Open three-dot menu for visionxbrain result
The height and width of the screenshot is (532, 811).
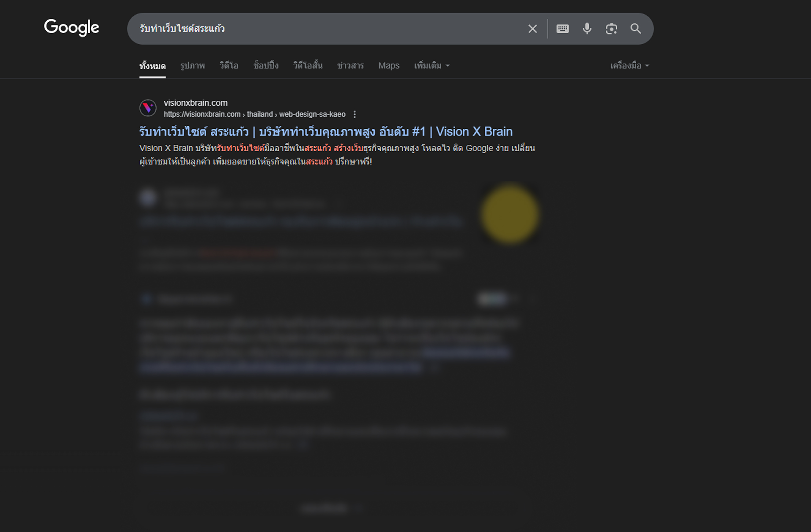point(355,114)
